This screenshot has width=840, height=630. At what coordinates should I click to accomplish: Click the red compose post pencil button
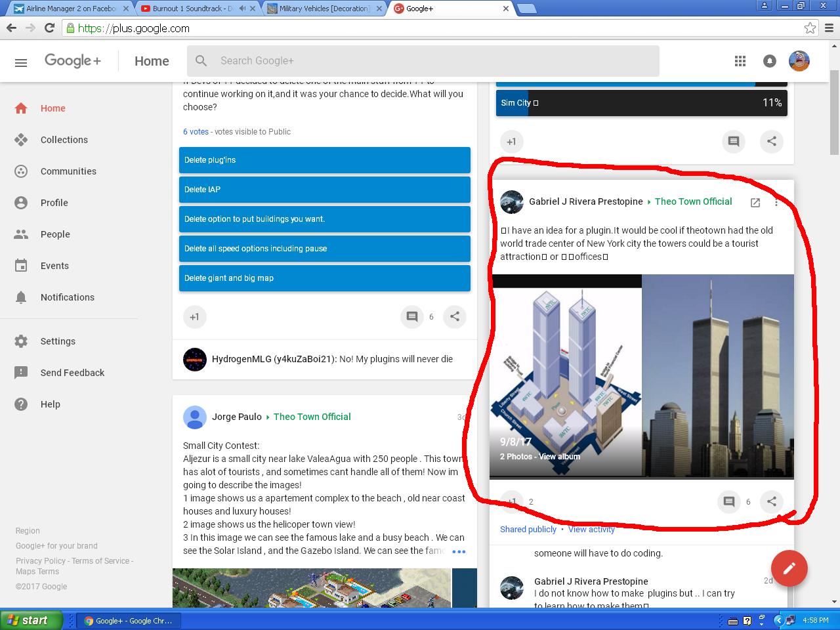coord(789,569)
